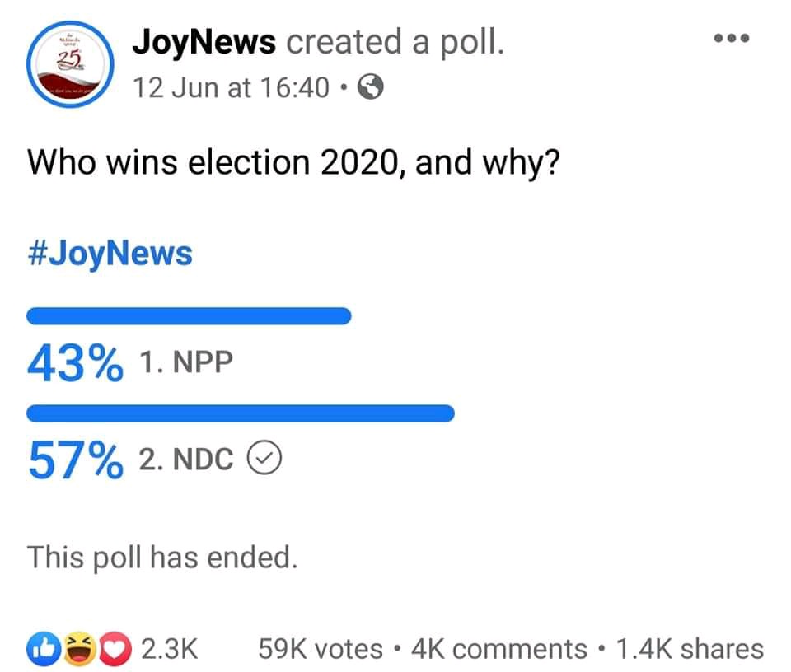791x672 pixels.
Task: Click the 43% percentage for NPP
Action: click(x=75, y=363)
